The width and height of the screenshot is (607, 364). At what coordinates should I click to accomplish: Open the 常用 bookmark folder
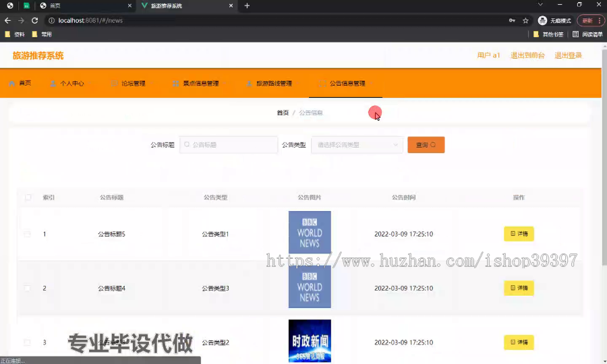coord(42,34)
